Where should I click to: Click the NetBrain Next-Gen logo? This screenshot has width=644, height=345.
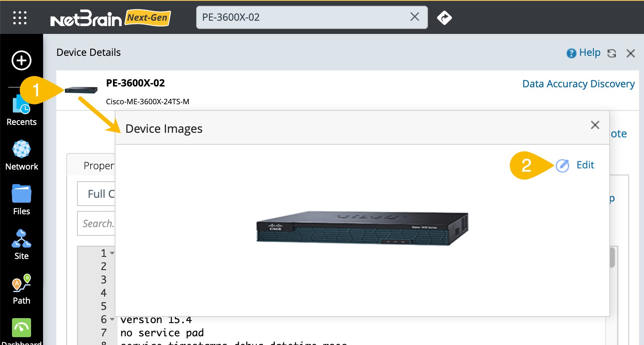pyautogui.click(x=110, y=18)
